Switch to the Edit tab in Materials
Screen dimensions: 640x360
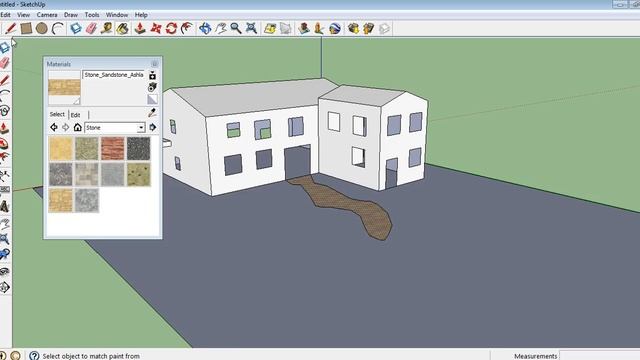pyautogui.click(x=76, y=115)
